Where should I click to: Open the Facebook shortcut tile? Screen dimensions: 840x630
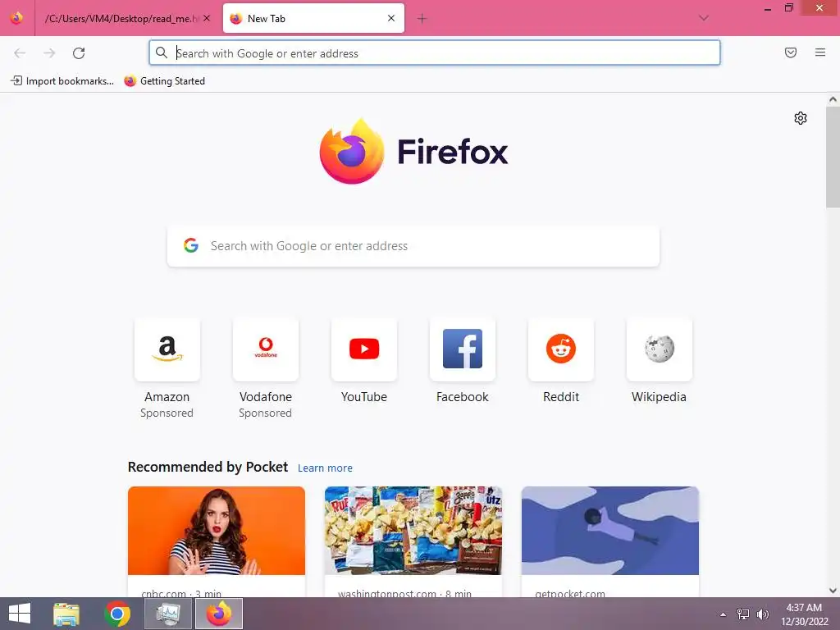(x=463, y=349)
